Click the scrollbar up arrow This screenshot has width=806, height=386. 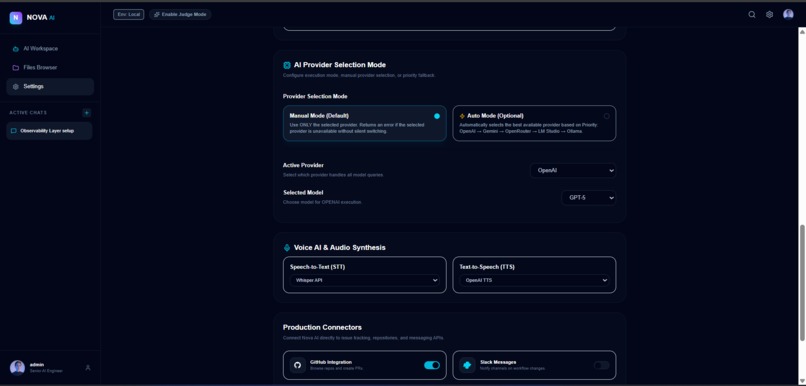click(x=801, y=31)
